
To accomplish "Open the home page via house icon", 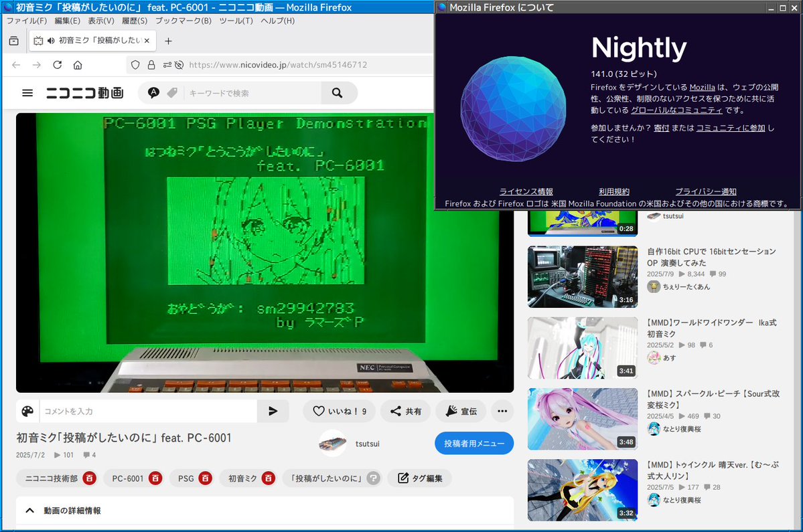I will coord(78,65).
